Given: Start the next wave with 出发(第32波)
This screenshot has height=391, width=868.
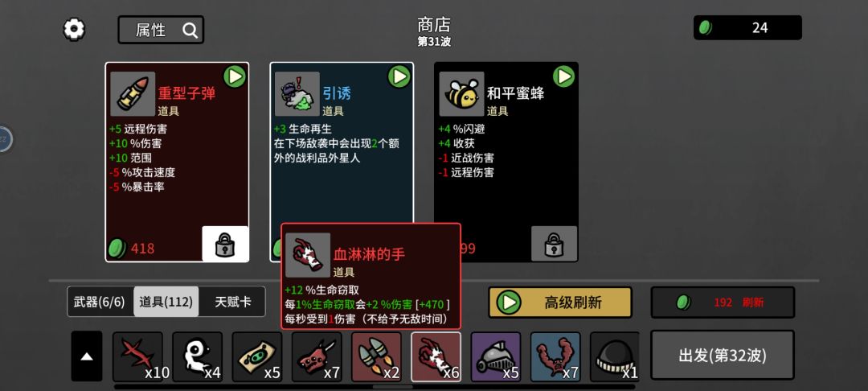Looking at the screenshot, I should 723,355.
